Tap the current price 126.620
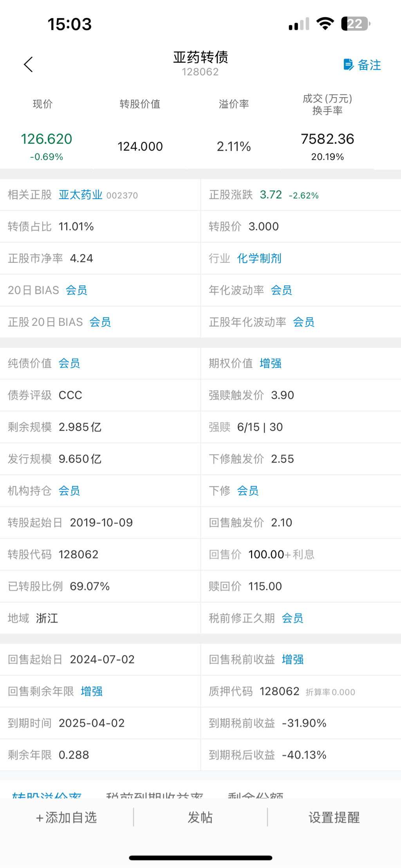The height and width of the screenshot is (868, 401). pos(47,139)
